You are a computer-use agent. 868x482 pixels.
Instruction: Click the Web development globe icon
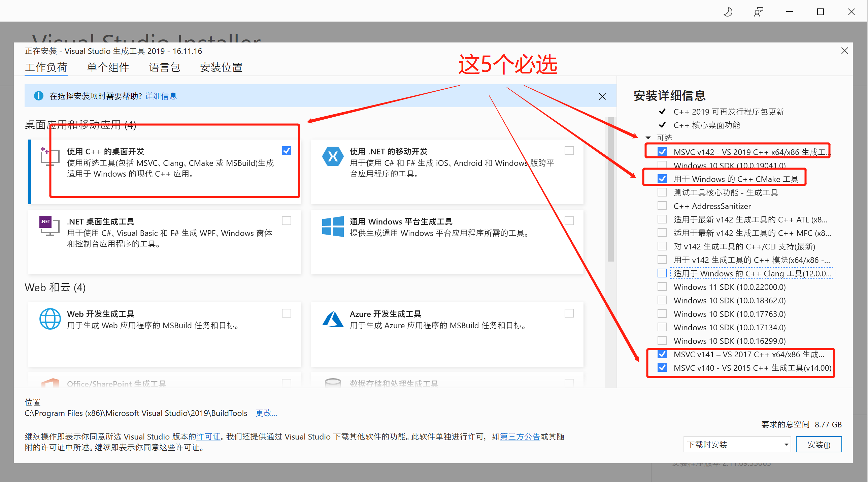coord(50,319)
